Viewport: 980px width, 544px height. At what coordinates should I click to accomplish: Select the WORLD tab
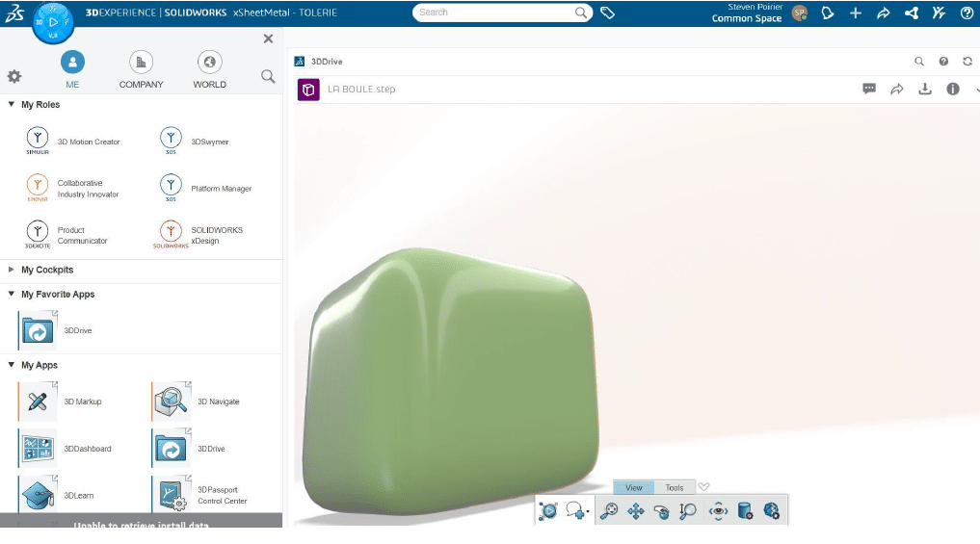[209, 69]
